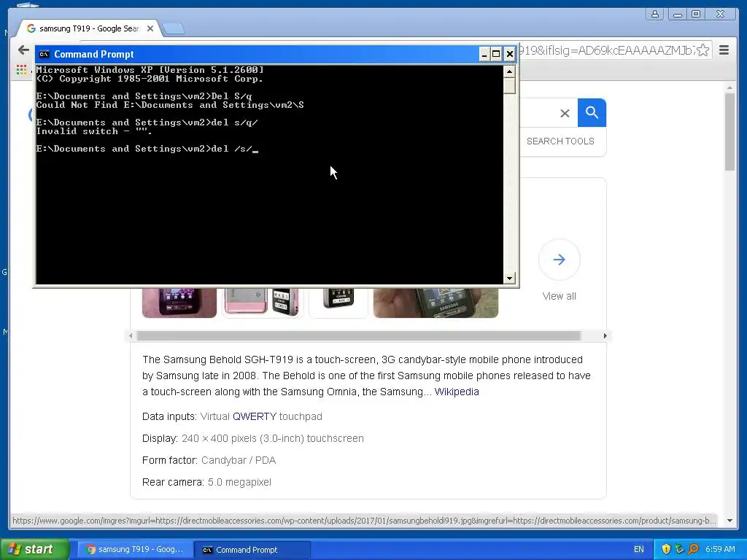Screen dimensions: 747x560
Task: Maximize the Command Prompt window
Action: pos(496,54)
